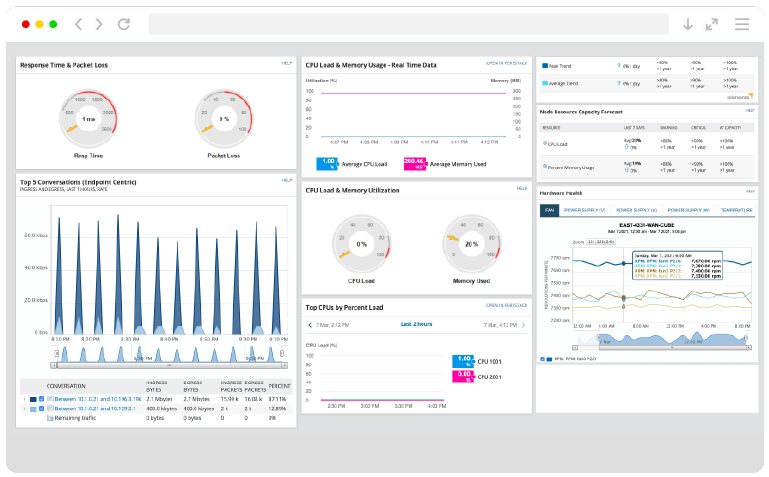Open Help for the Hardware Health panel
Image resolution: width=769 pixels, height=477 pixels.
(x=750, y=192)
